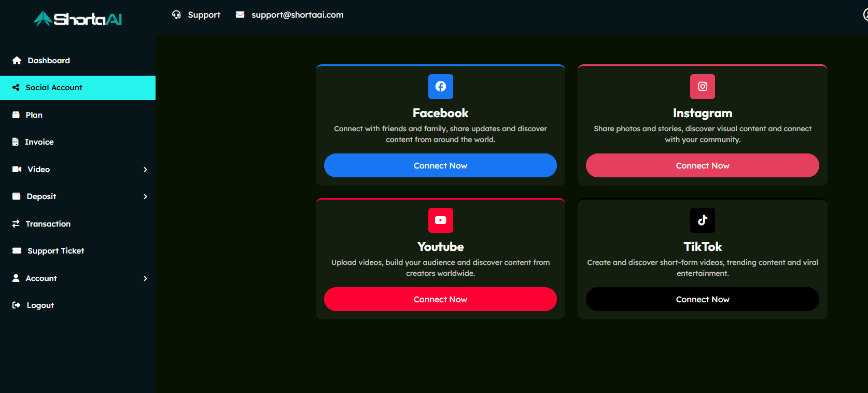Click the TikTok logo icon
868x393 pixels.
click(x=703, y=220)
